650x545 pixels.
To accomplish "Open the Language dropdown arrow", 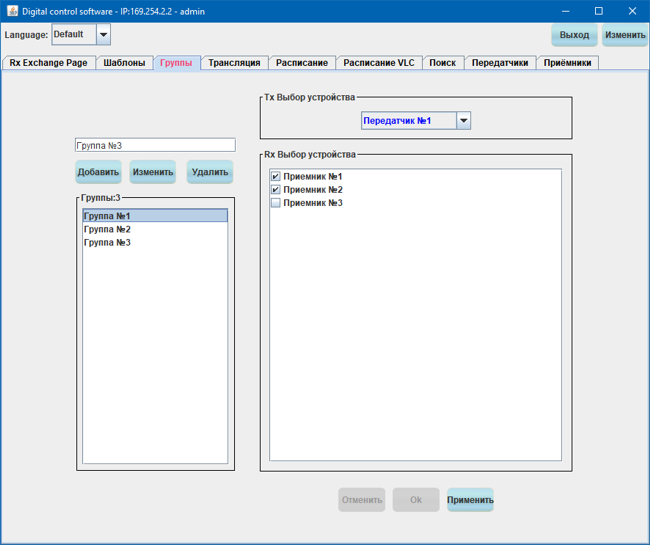I will 103,35.
